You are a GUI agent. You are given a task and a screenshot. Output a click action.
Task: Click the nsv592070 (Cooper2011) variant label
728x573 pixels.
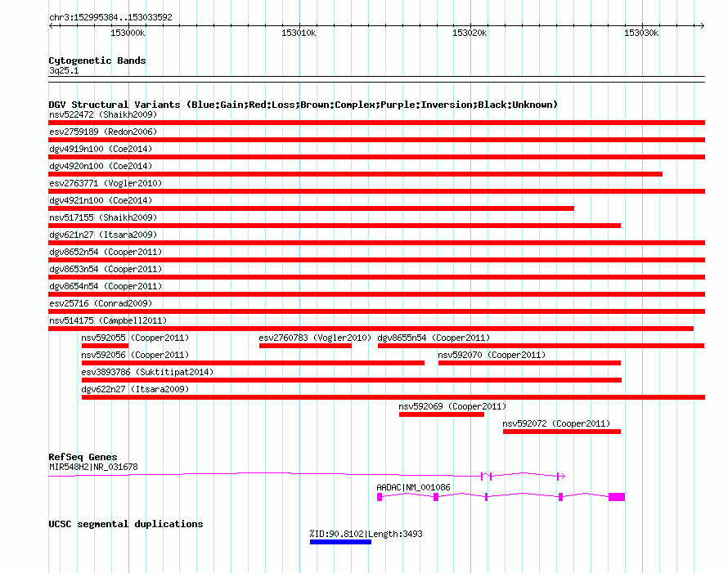click(492, 355)
